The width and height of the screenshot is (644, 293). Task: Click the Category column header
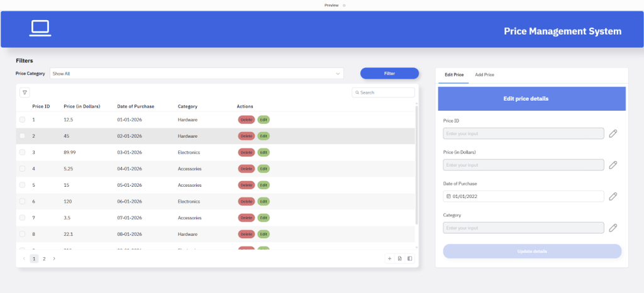tap(187, 106)
